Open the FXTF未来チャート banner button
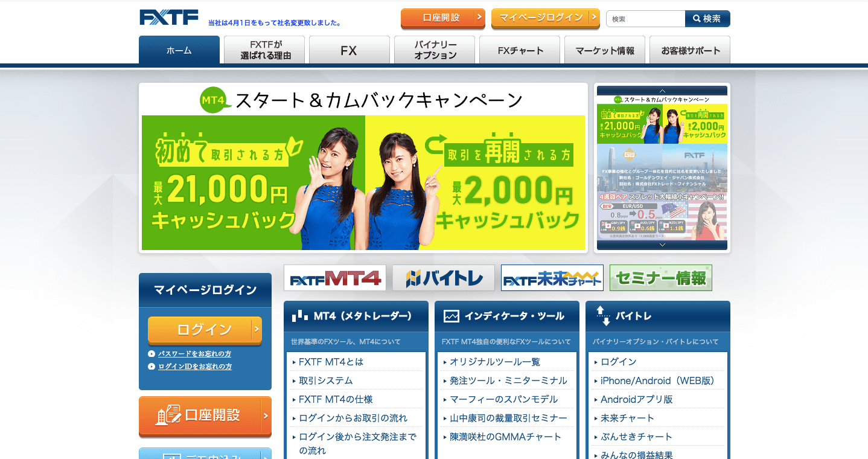 (x=552, y=278)
